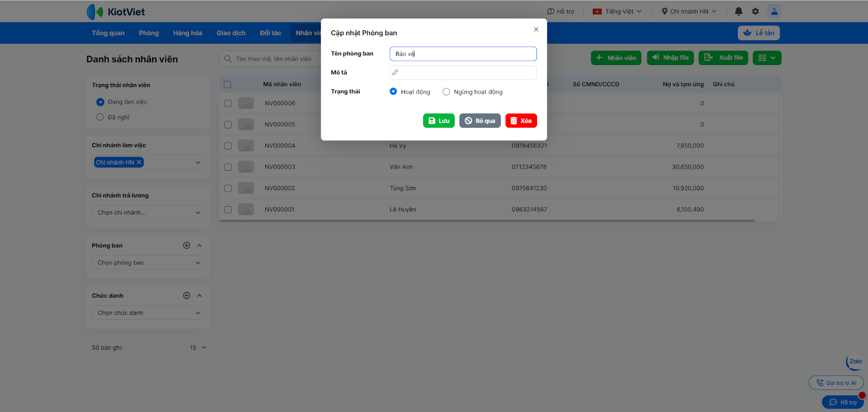Open the Zalo chat icon
This screenshot has height=412, width=868.
click(854, 362)
